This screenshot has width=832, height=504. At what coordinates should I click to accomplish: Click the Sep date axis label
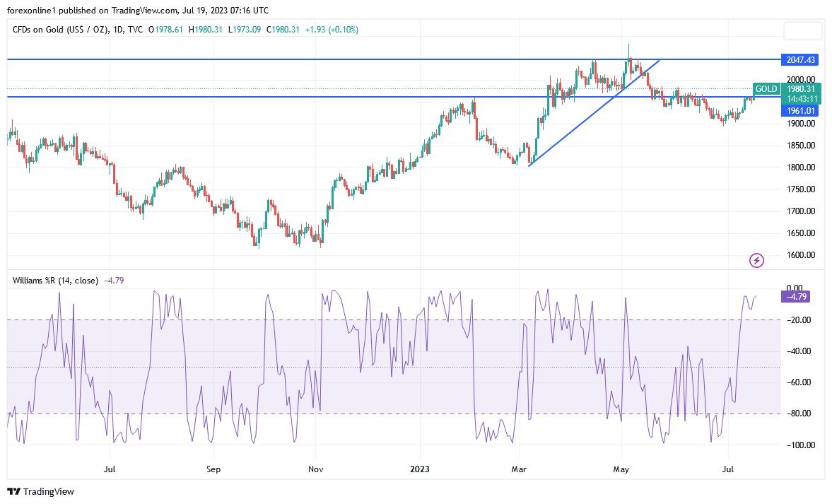(x=213, y=469)
